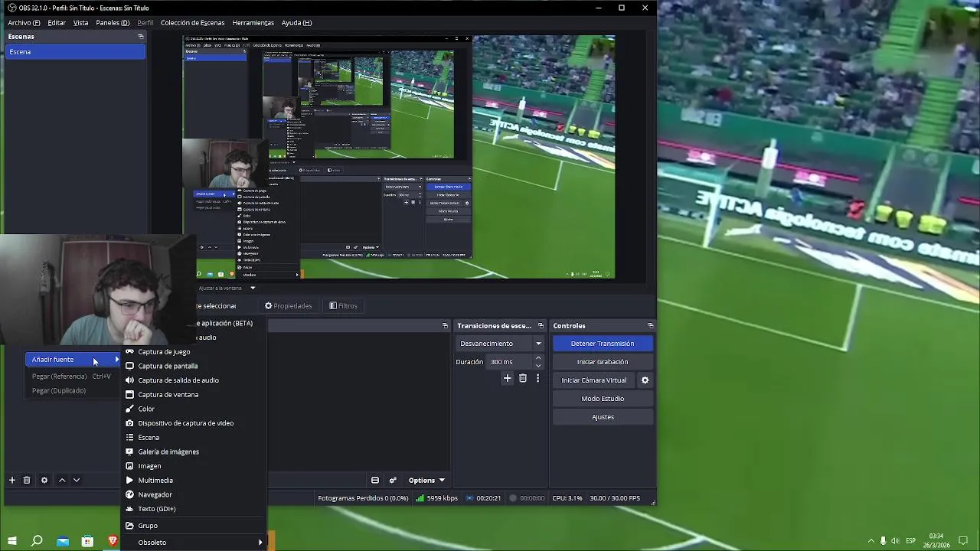The image size is (980, 551).
Task: Open the Microsoft Store taskbar icon
Action: coord(87,541)
